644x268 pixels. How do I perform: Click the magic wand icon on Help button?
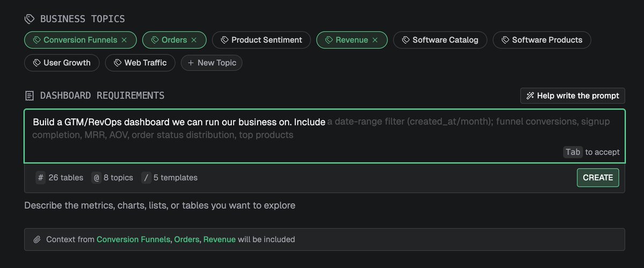(x=530, y=96)
